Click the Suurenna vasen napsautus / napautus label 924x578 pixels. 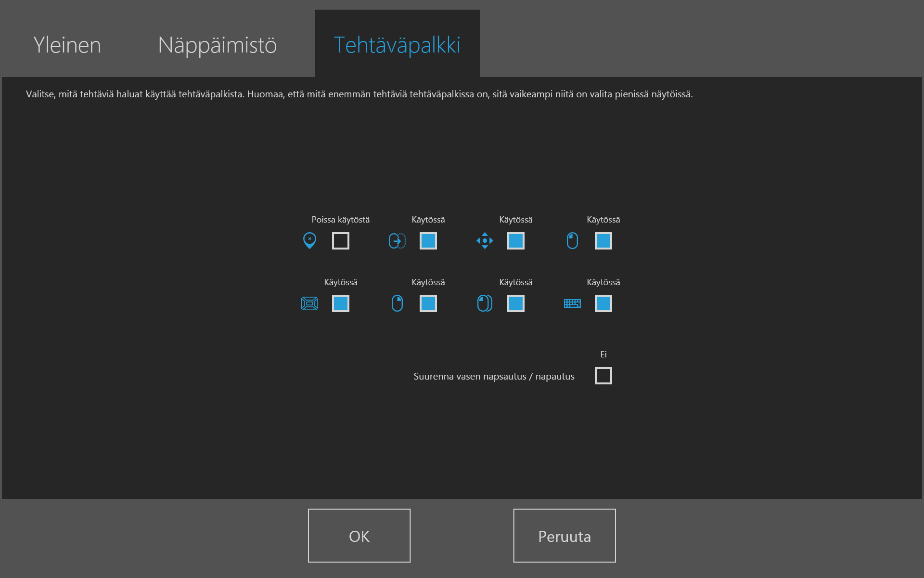coord(494,376)
